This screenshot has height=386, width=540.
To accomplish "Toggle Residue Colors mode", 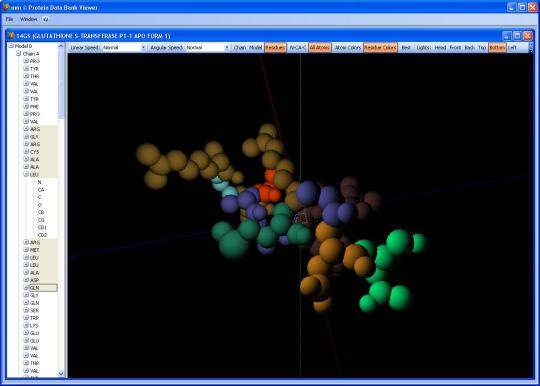I will 380,48.
